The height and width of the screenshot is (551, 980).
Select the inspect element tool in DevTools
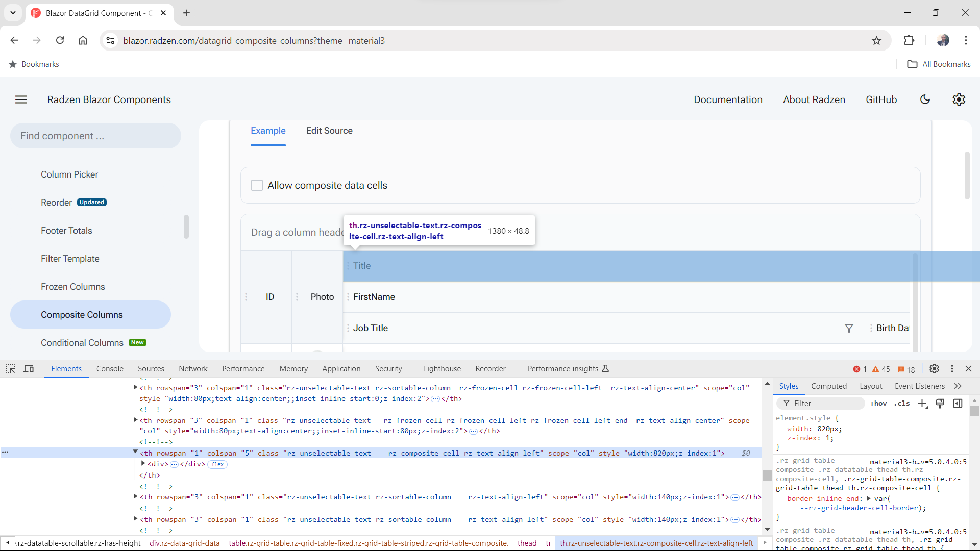pos(10,368)
